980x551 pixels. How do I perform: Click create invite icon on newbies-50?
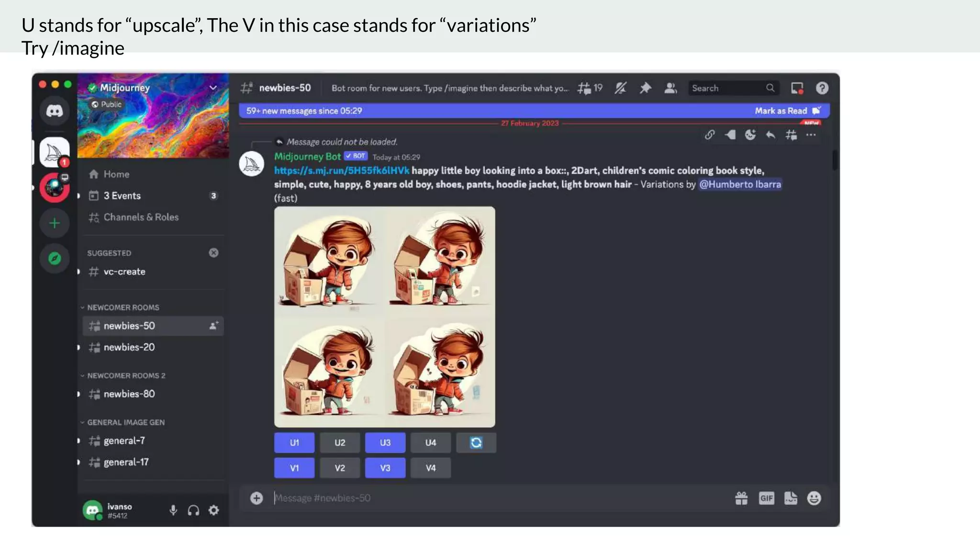click(214, 326)
